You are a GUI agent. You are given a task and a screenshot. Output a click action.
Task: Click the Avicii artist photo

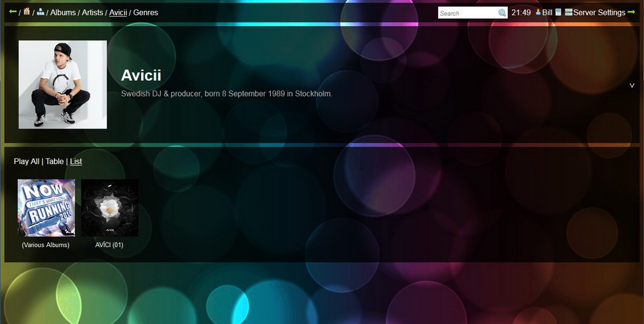62,84
